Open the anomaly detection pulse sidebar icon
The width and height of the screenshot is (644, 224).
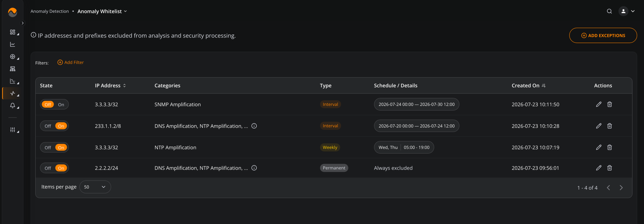coord(13,94)
